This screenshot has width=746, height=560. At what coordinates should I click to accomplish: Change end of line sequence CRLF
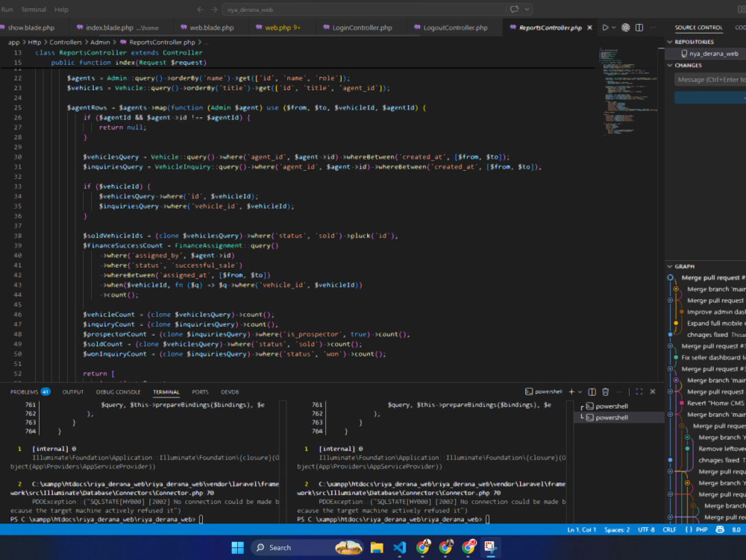point(669,529)
